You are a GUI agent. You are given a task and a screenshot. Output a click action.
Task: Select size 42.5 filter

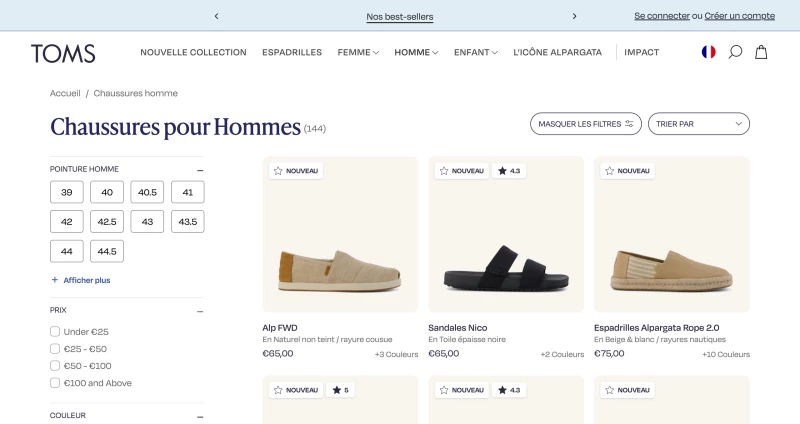click(x=107, y=221)
